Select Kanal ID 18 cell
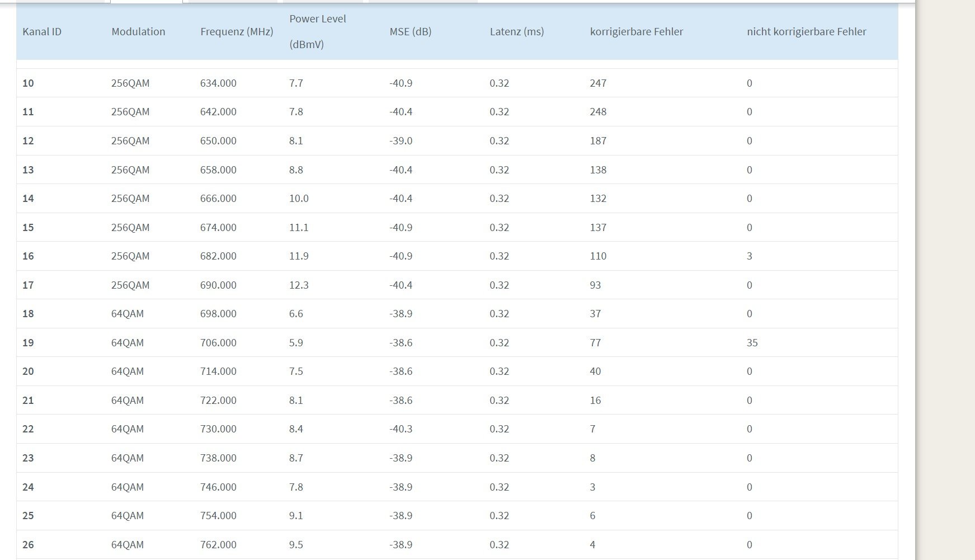This screenshot has width=975, height=560. tap(28, 314)
